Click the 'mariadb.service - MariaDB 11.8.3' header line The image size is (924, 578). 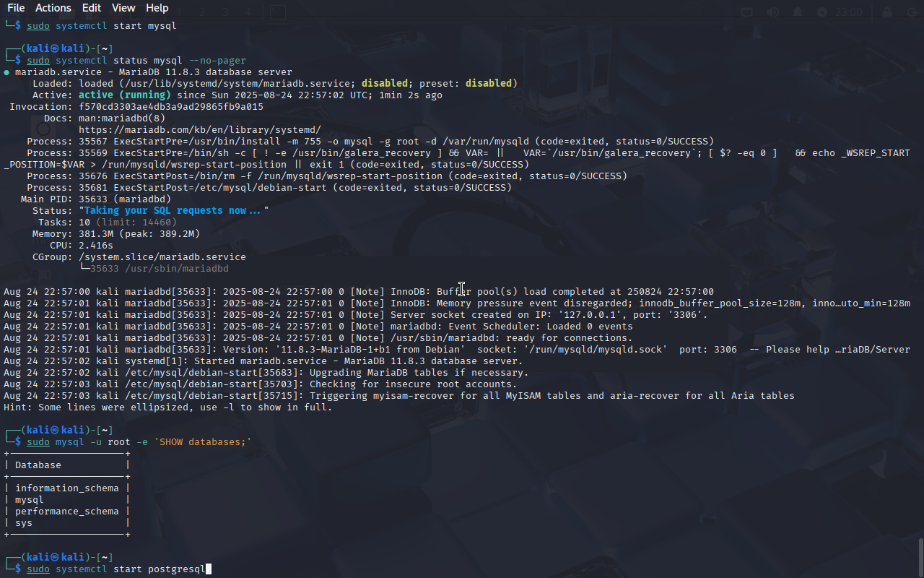pyautogui.click(x=148, y=72)
